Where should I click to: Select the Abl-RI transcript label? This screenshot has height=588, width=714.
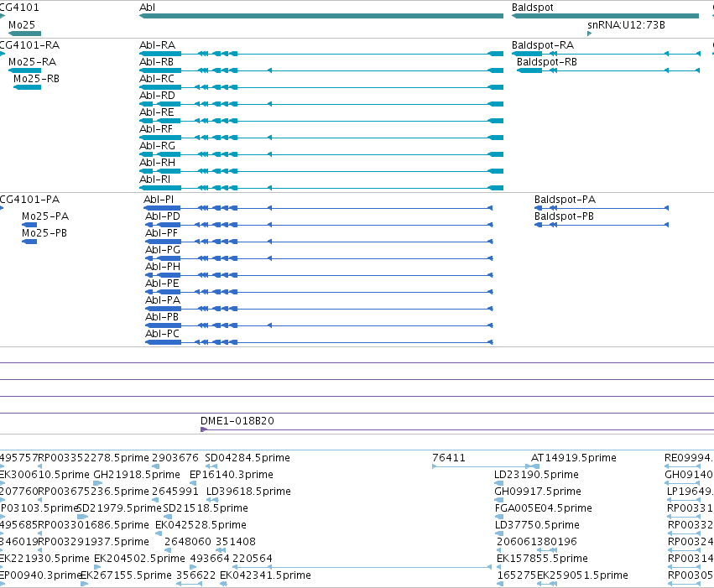(x=155, y=180)
